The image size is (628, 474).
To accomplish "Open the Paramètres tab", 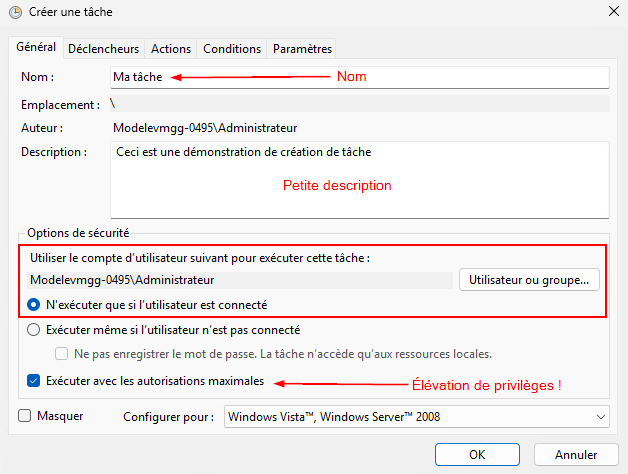I will point(302,49).
